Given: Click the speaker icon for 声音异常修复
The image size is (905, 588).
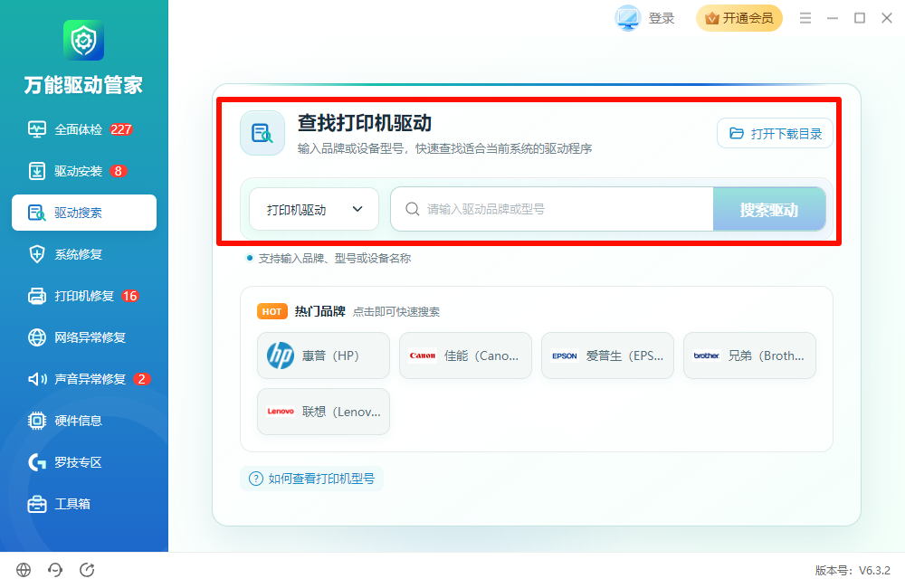Looking at the screenshot, I should [x=37, y=379].
